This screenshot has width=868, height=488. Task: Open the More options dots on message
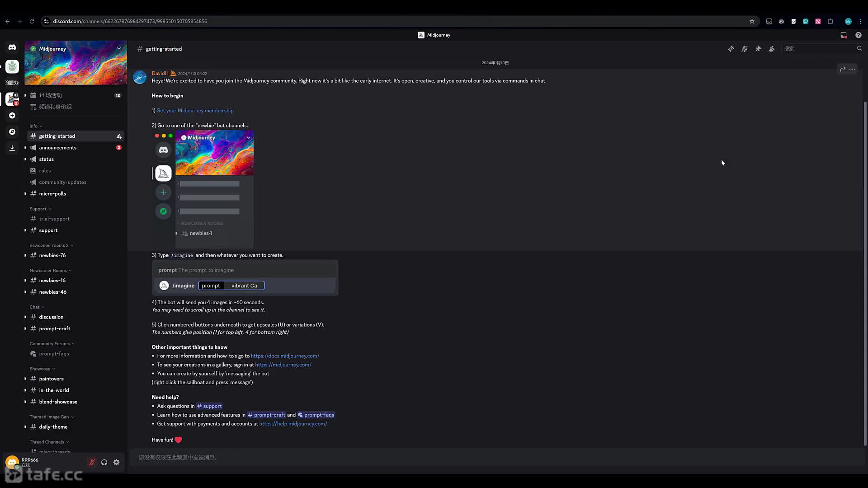tap(852, 69)
